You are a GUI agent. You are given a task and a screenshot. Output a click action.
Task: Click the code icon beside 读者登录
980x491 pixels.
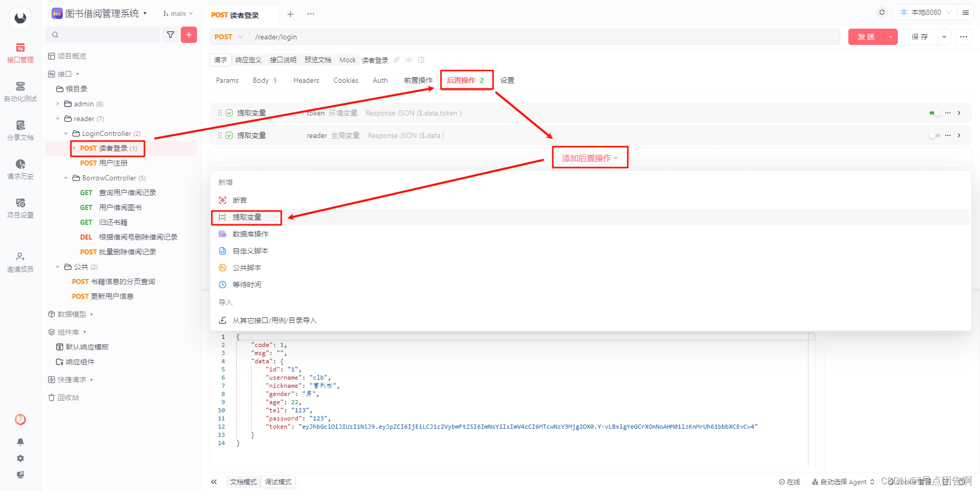[x=409, y=60]
